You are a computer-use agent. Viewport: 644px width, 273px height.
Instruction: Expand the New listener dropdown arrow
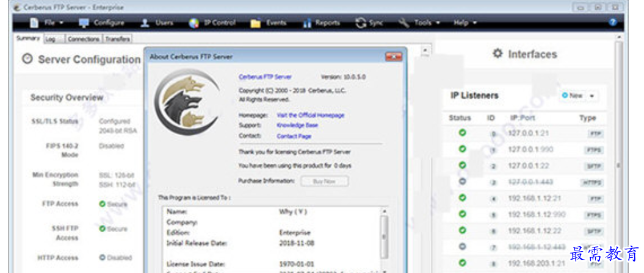592,96
